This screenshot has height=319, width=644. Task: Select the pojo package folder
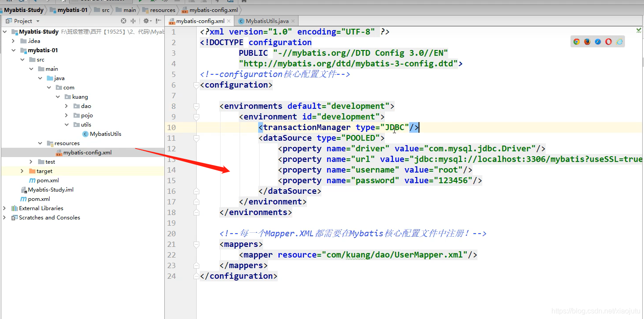pyautogui.click(x=83, y=115)
